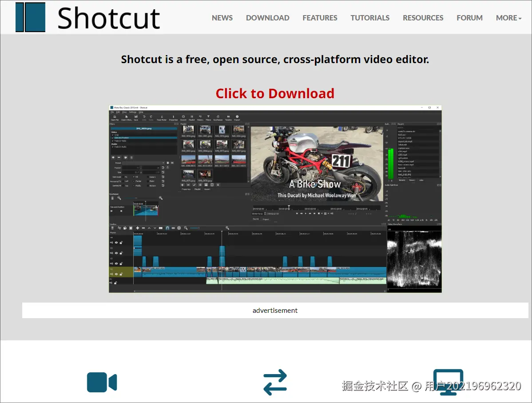Click the Shotcut logo icon
Screen dimensions: 532x403
[x=30, y=17]
